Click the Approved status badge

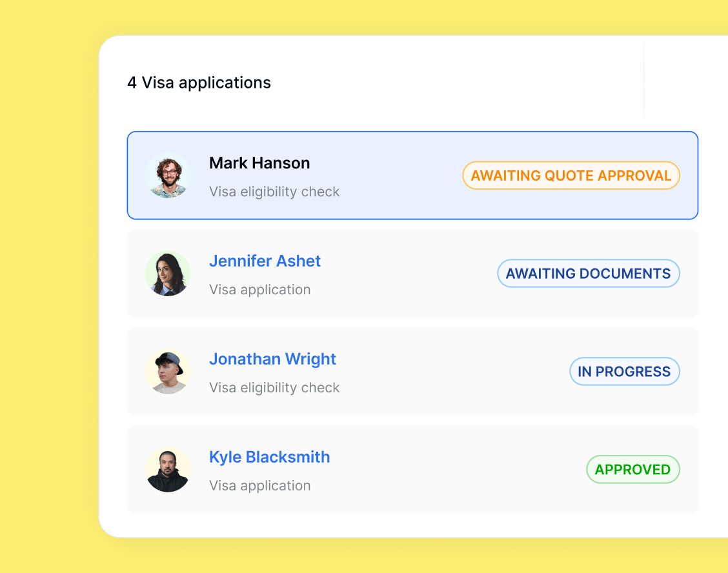[x=633, y=470]
